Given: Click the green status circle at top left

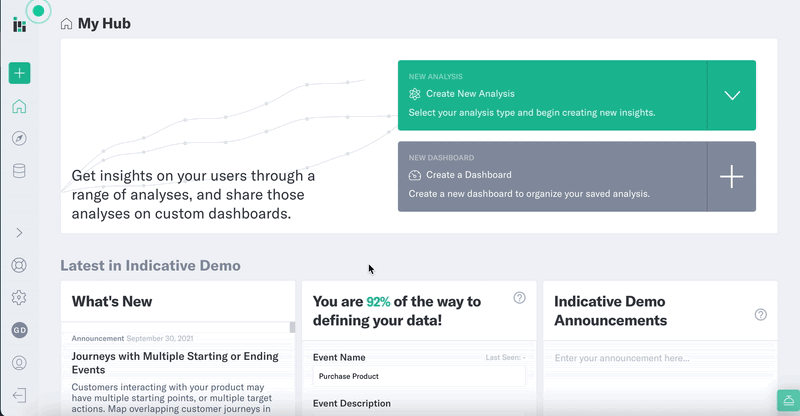Looking at the screenshot, I should click(38, 11).
